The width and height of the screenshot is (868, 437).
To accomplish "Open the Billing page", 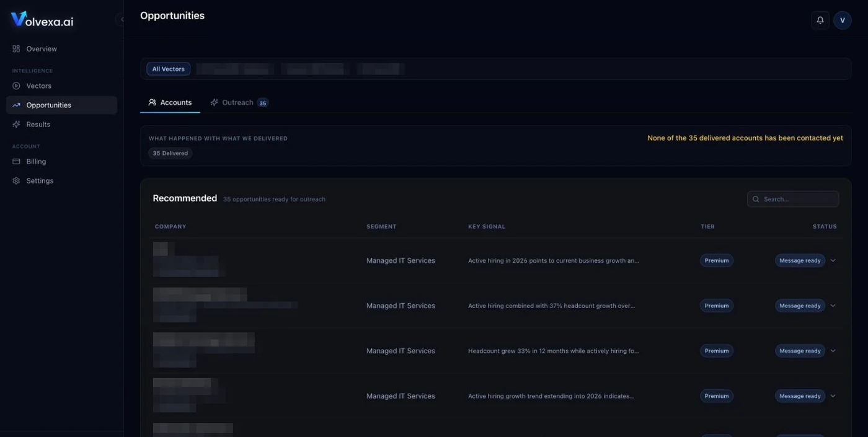I will (x=61, y=161).
